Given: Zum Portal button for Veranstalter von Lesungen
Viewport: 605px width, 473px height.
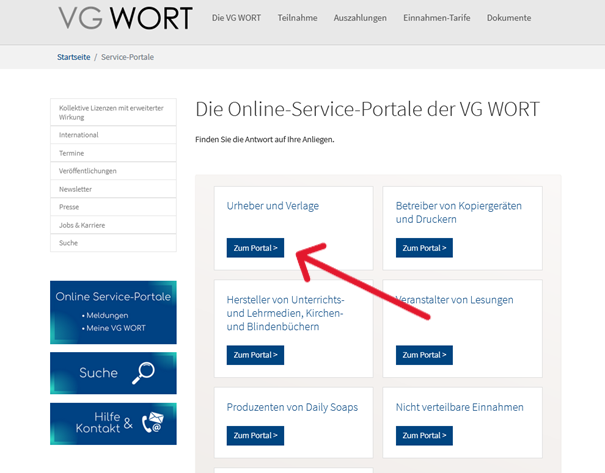Looking at the screenshot, I should (x=424, y=355).
